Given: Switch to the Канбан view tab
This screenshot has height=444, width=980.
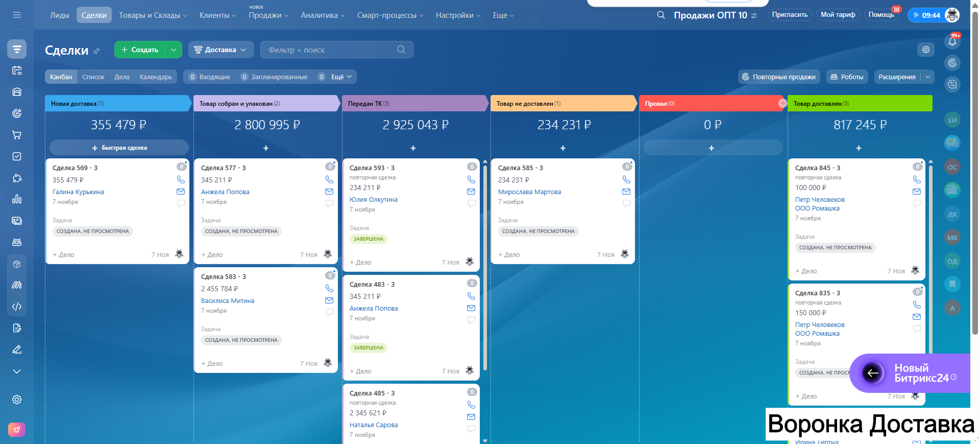Looking at the screenshot, I should coord(61,77).
